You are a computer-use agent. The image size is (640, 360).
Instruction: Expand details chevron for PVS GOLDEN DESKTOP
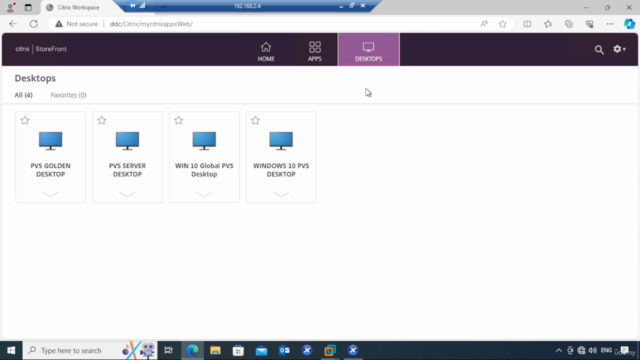pyautogui.click(x=51, y=194)
